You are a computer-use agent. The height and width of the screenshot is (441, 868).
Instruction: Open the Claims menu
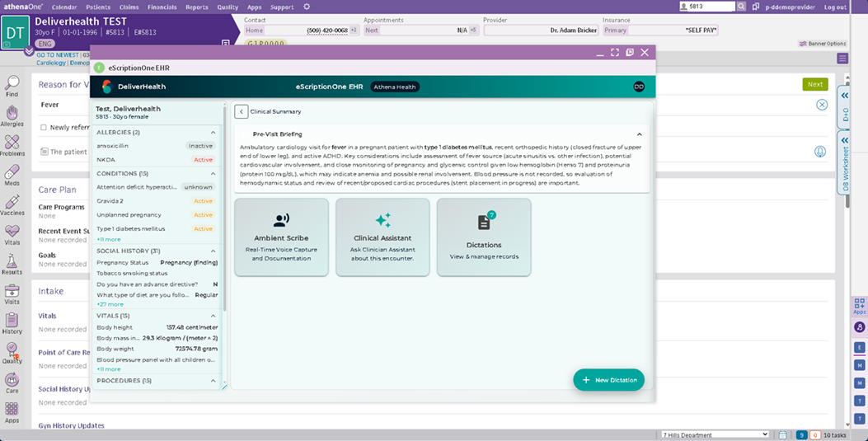(x=129, y=7)
